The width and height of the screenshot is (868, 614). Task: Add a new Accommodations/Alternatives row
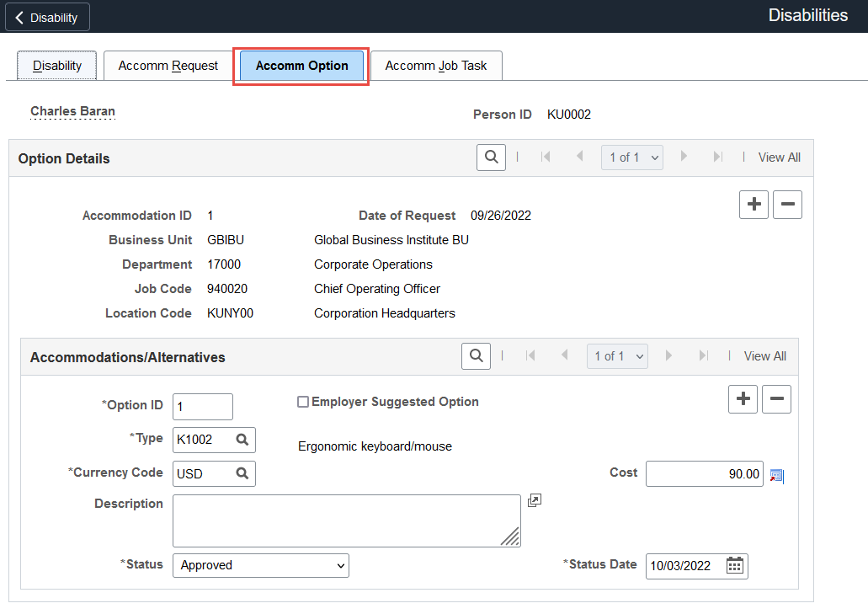(x=743, y=399)
